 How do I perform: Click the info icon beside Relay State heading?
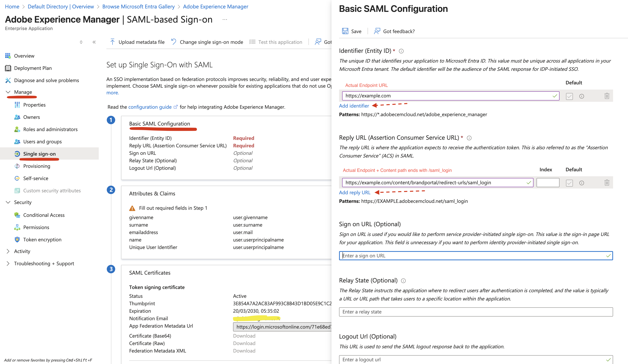[x=403, y=281]
